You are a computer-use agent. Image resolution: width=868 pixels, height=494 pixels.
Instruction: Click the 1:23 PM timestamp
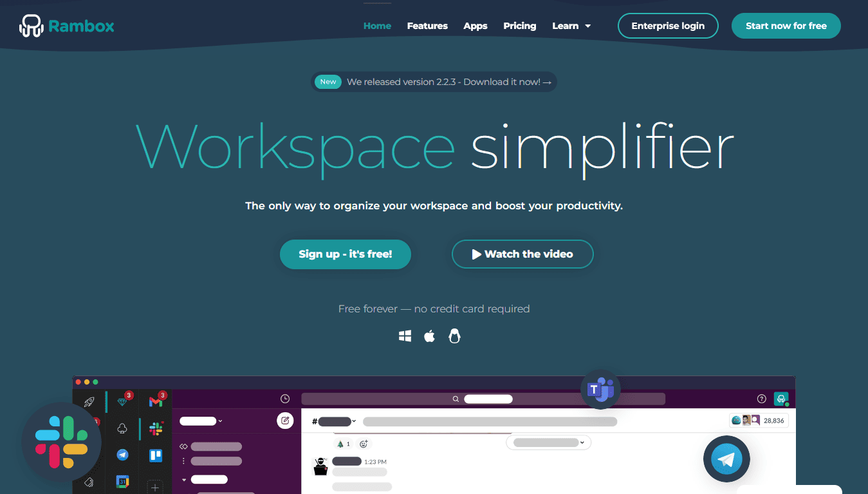pos(375,462)
